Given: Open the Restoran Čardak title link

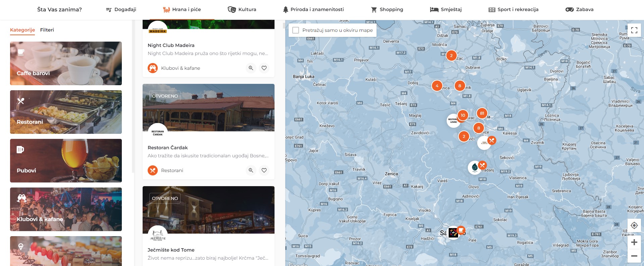Looking at the screenshot, I should 167,148.
